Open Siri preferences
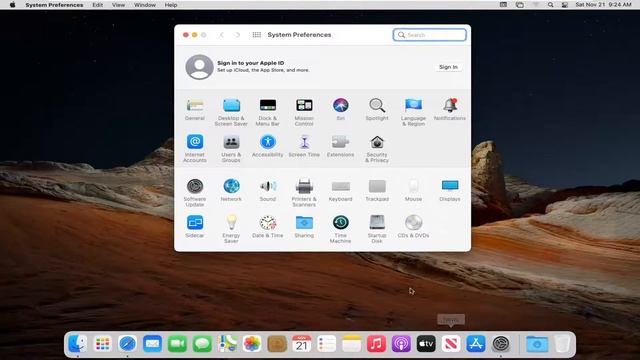This screenshot has height=360, width=640. 340,109
